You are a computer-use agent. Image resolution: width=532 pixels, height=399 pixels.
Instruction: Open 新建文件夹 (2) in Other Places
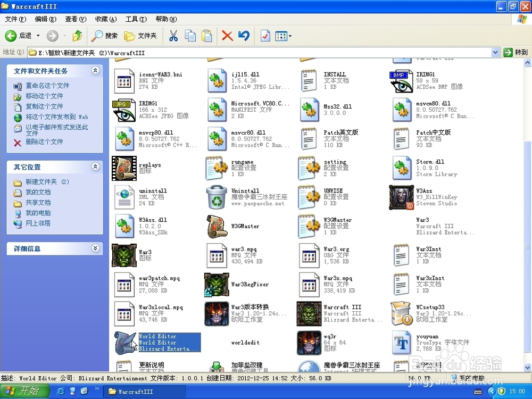tap(47, 182)
